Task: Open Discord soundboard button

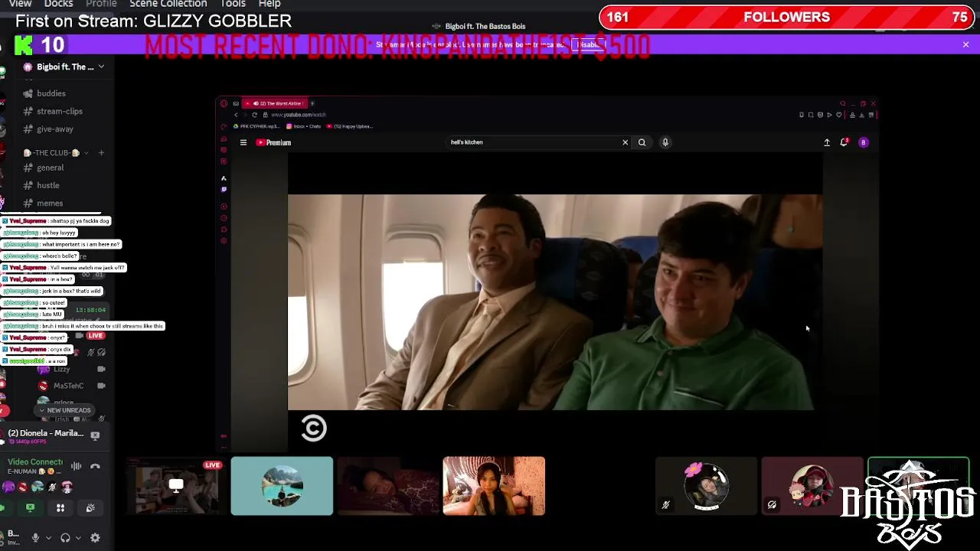Action: [x=90, y=508]
